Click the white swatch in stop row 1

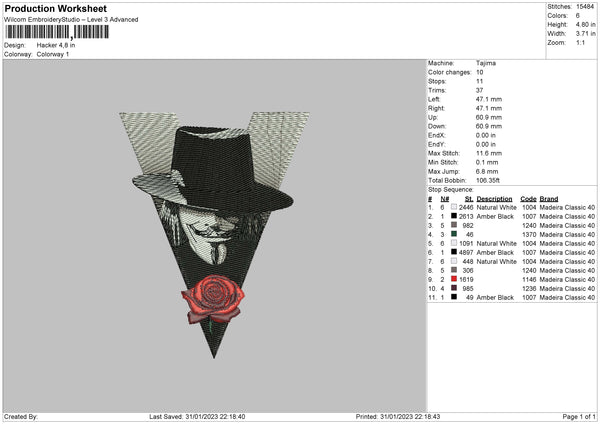coord(454,207)
